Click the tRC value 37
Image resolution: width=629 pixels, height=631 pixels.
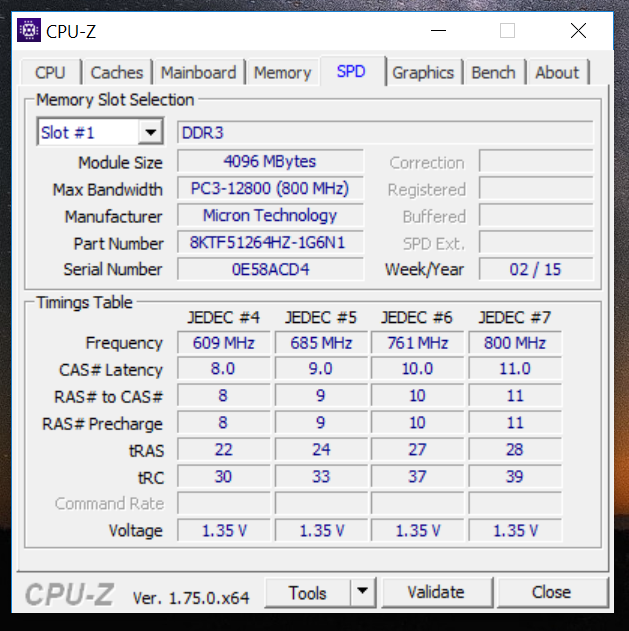click(x=417, y=476)
